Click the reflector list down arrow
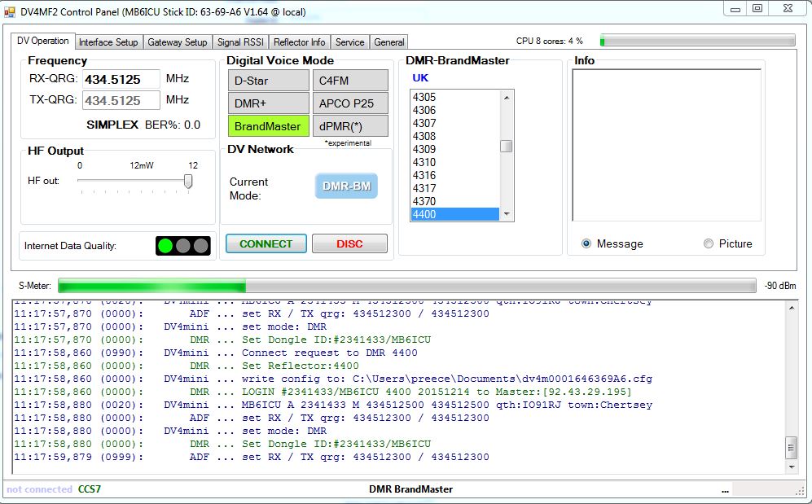This screenshot has height=504, width=812. point(507,214)
